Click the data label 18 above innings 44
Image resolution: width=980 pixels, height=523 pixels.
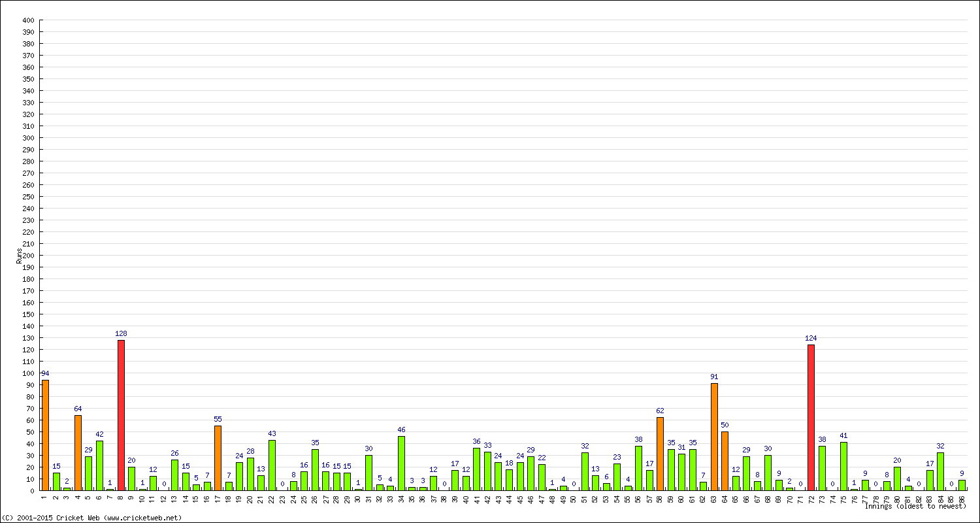coord(509,463)
